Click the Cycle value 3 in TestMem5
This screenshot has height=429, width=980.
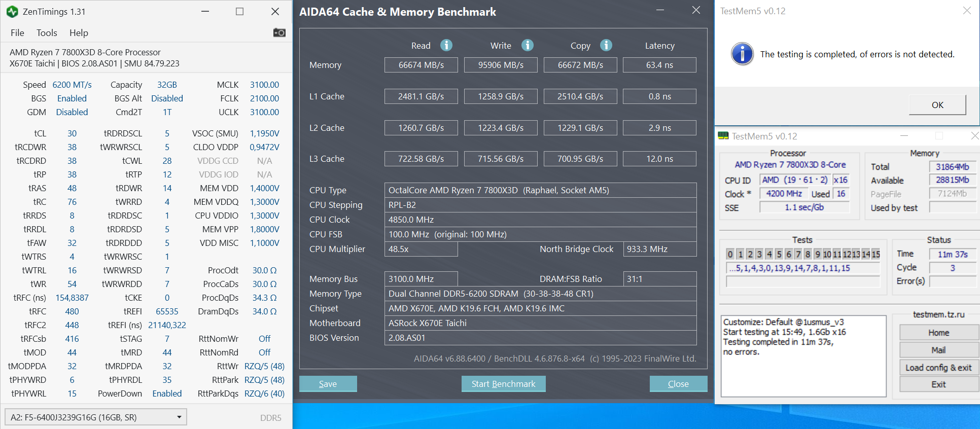[952, 268]
